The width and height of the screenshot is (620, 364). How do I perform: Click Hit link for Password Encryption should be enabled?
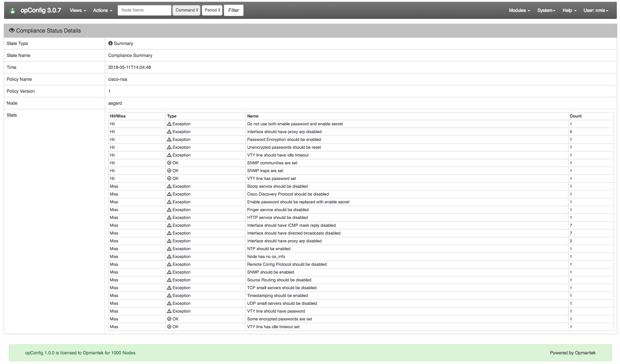(112, 140)
